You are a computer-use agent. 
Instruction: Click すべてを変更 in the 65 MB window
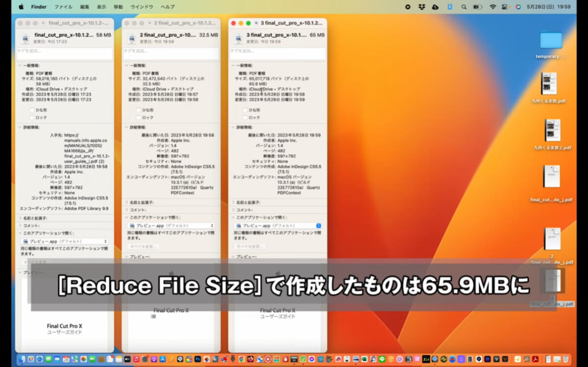[250, 246]
